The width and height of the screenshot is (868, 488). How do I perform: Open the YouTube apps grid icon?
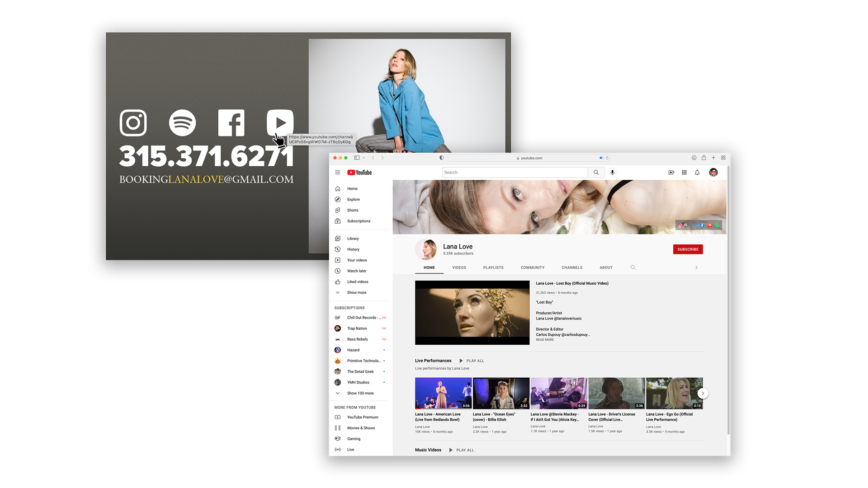click(684, 173)
